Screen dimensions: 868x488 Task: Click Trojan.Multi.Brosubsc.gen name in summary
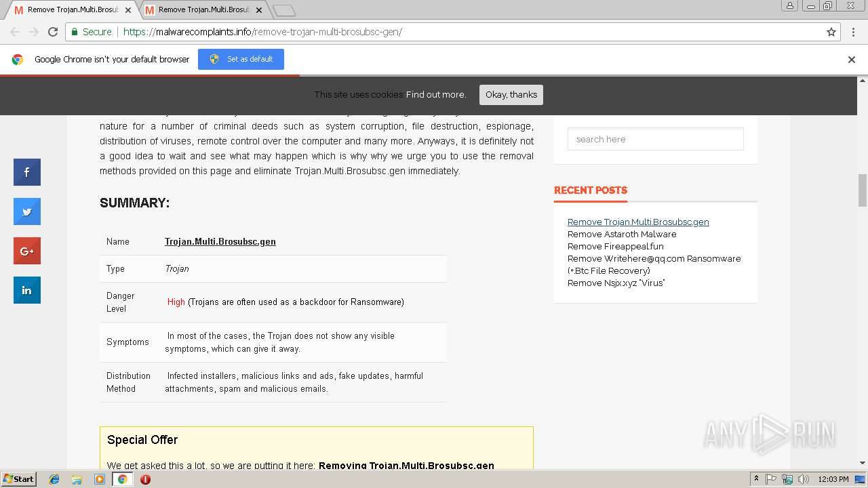click(220, 241)
